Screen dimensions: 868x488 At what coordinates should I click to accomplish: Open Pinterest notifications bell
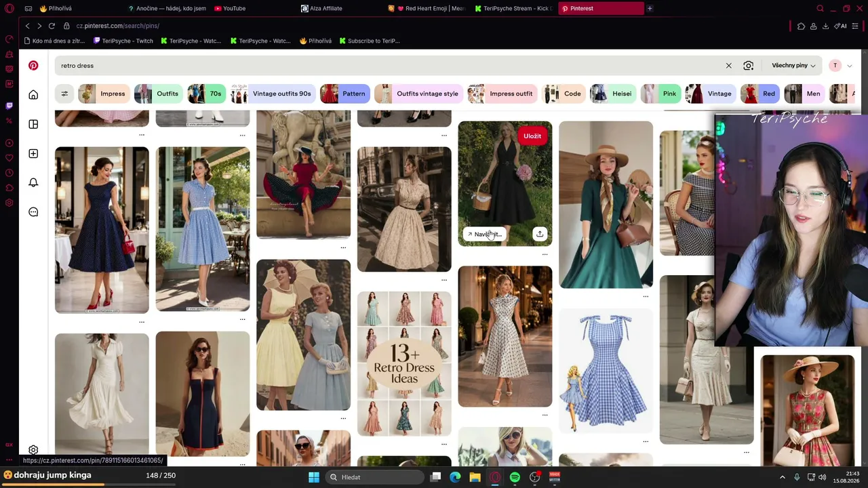[x=33, y=183]
